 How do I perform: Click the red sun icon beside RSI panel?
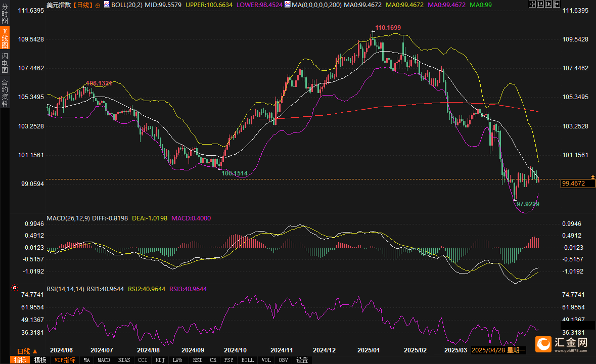[x=15, y=288]
